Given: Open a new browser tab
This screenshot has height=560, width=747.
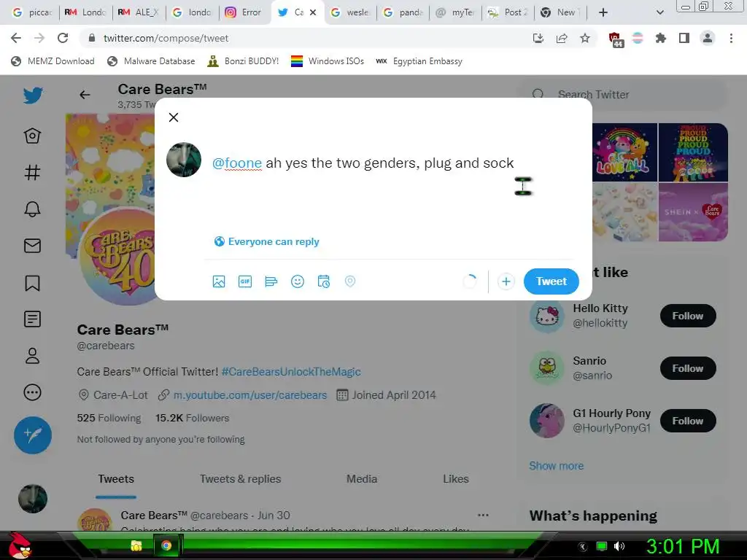Looking at the screenshot, I should [603, 12].
